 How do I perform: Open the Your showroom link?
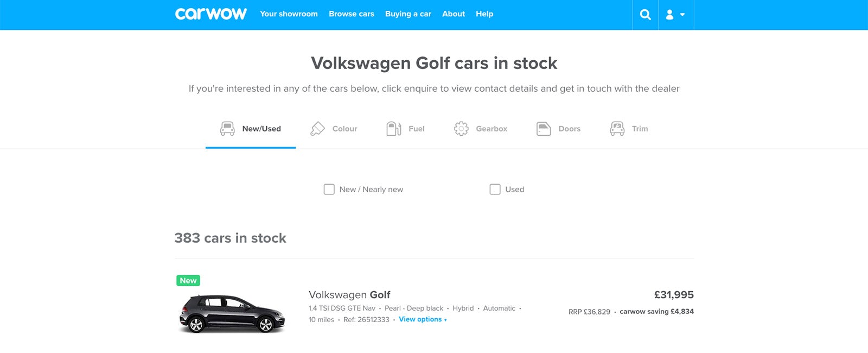(289, 14)
